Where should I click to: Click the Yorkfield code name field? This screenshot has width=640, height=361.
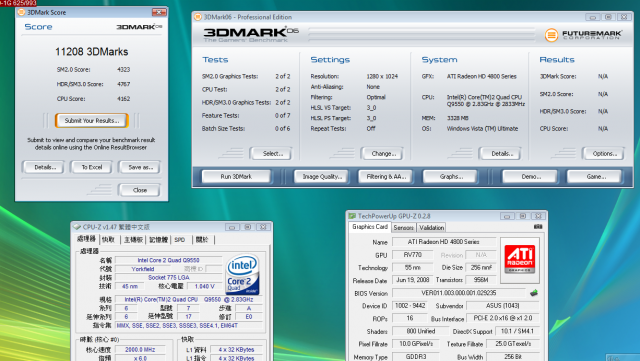(142, 269)
